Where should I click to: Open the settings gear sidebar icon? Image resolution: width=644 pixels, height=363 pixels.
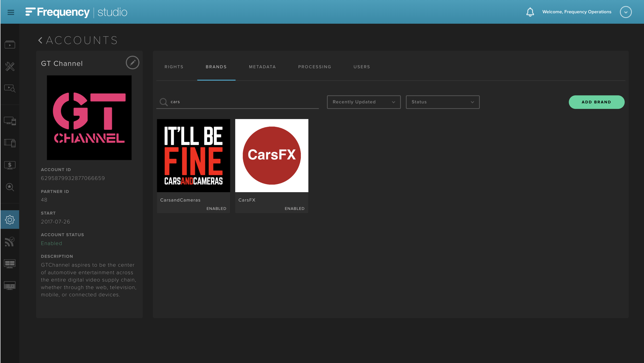[x=10, y=220]
